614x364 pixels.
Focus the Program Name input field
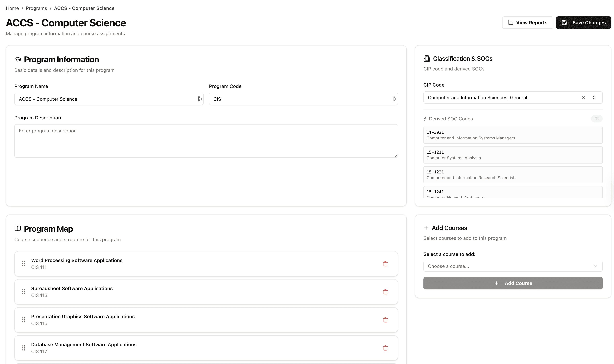[106, 99]
